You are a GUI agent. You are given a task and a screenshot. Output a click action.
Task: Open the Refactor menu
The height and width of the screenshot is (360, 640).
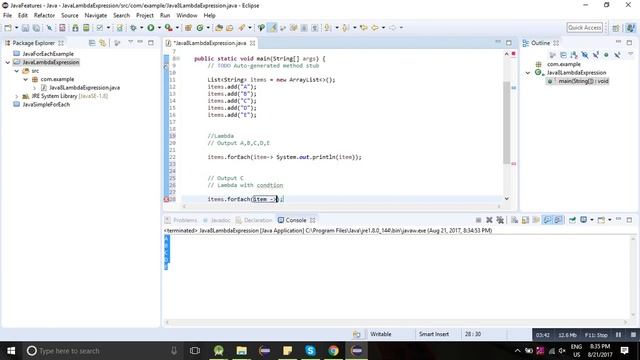44,16
